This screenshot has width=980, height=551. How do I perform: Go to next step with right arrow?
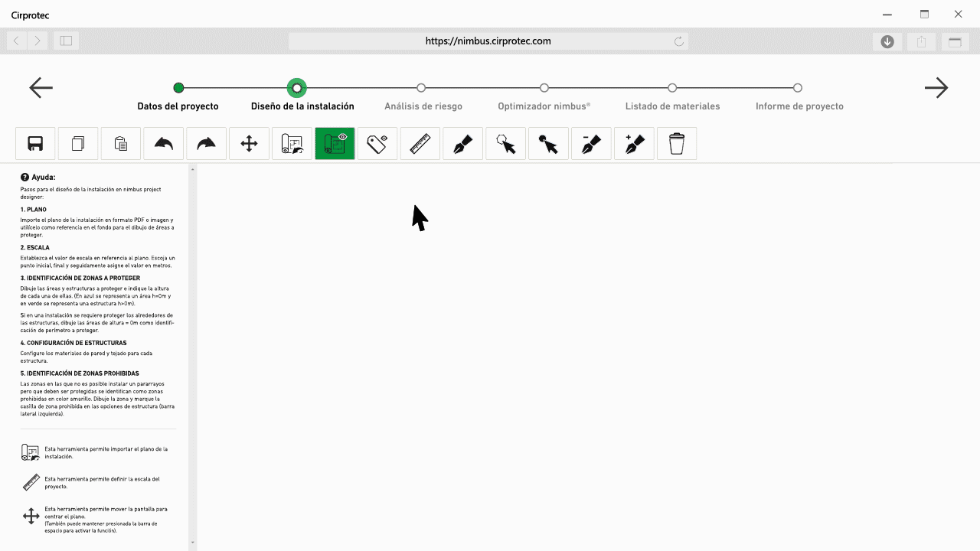click(936, 88)
